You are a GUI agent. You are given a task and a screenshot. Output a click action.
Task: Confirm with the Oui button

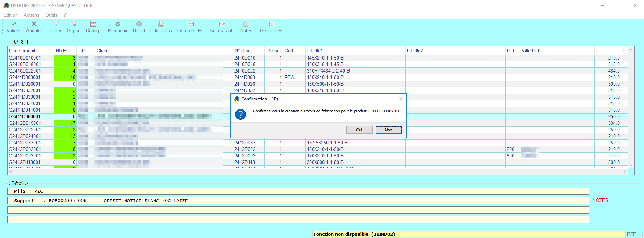359,130
